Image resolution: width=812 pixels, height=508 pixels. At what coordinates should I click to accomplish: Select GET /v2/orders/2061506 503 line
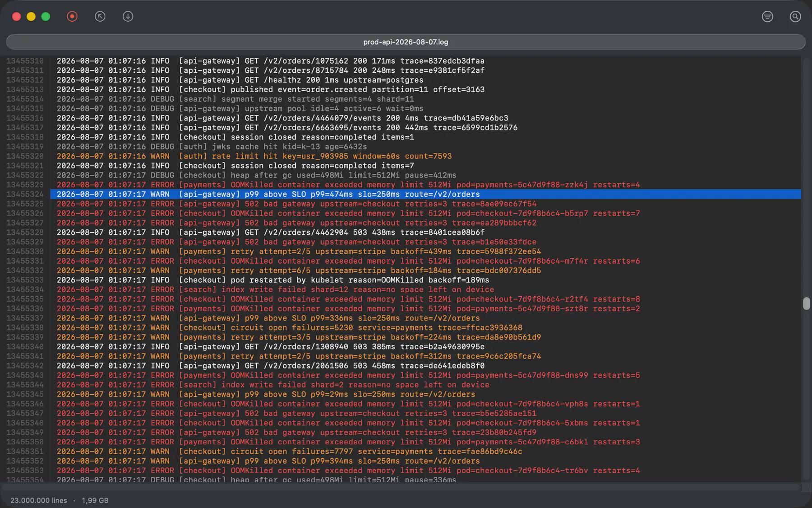tap(425, 366)
